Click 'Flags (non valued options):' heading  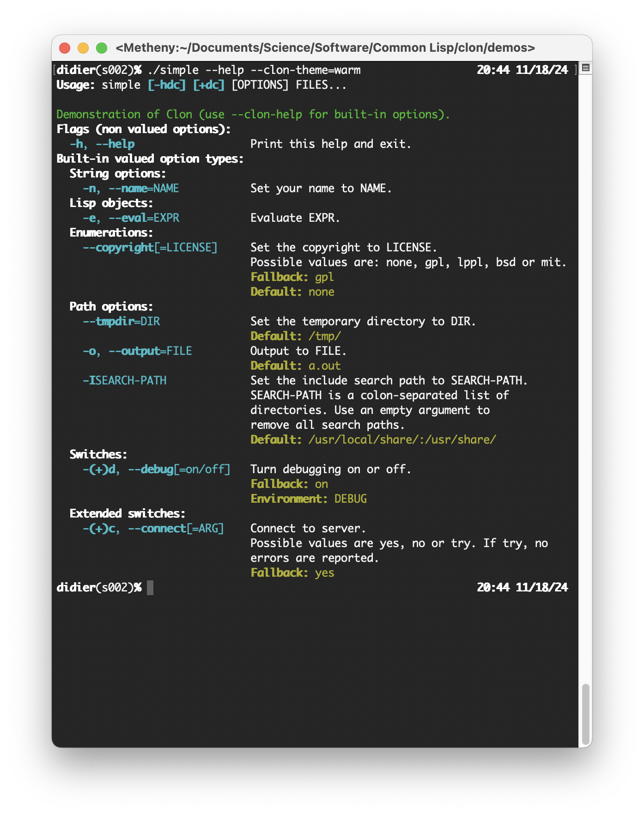point(144,129)
